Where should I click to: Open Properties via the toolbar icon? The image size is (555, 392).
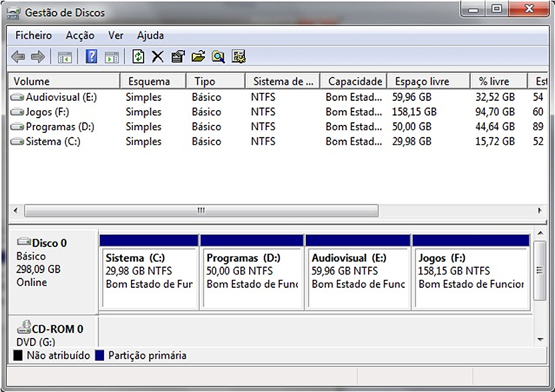tap(178, 57)
